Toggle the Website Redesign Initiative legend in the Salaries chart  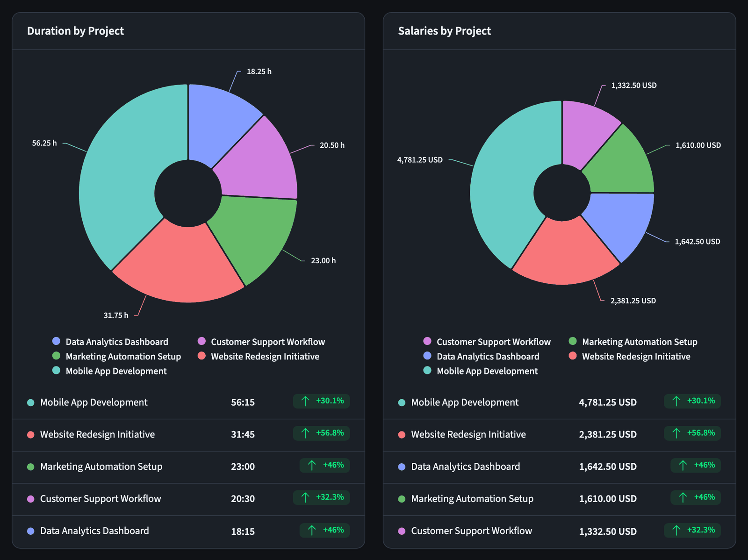coord(630,356)
